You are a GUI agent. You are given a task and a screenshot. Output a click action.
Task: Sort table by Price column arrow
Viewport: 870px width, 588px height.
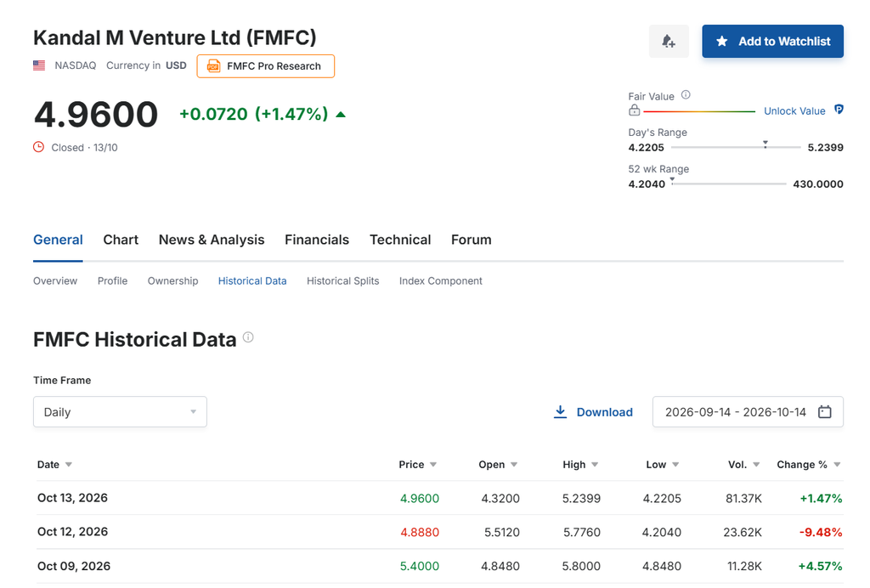[x=433, y=464]
